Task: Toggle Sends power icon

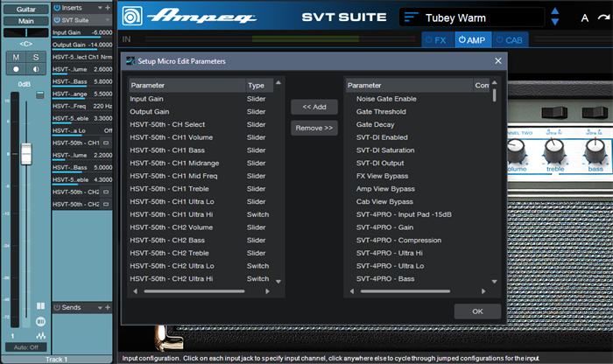Action: click(x=57, y=307)
